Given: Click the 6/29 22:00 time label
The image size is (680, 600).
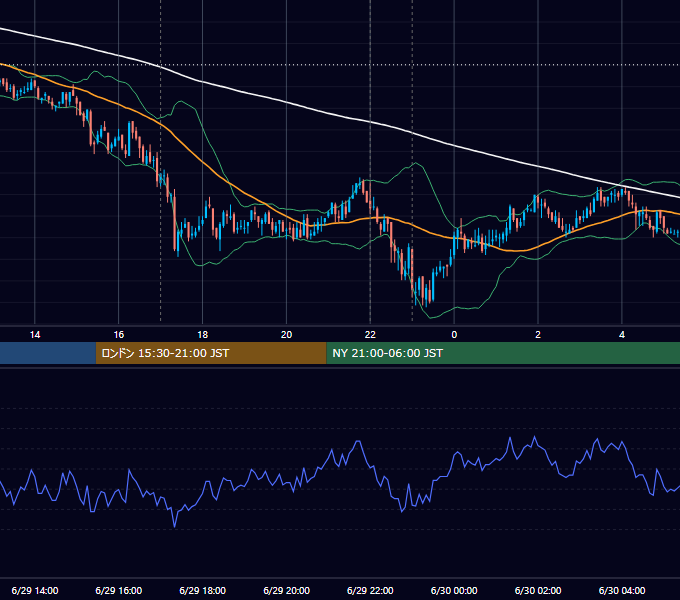Looking at the screenshot, I should [370, 590].
